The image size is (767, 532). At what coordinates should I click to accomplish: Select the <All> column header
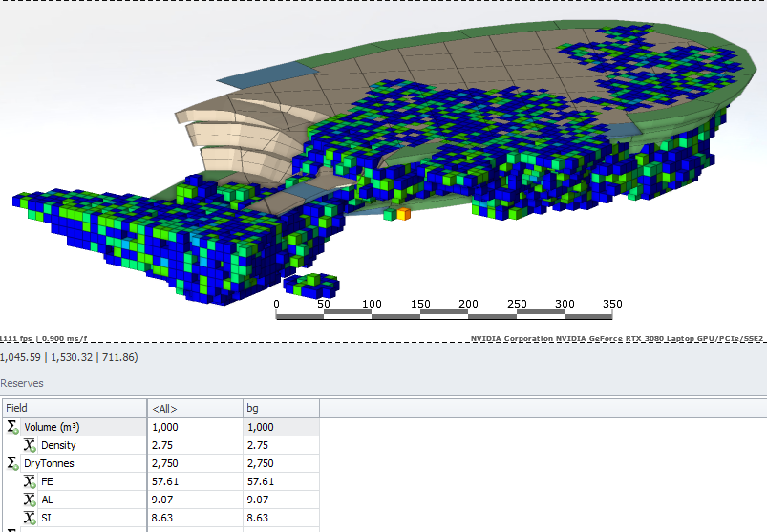(x=195, y=408)
